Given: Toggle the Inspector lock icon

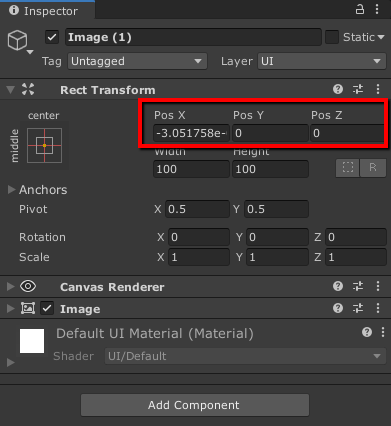Looking at the screenshot, I should point(360,9).
